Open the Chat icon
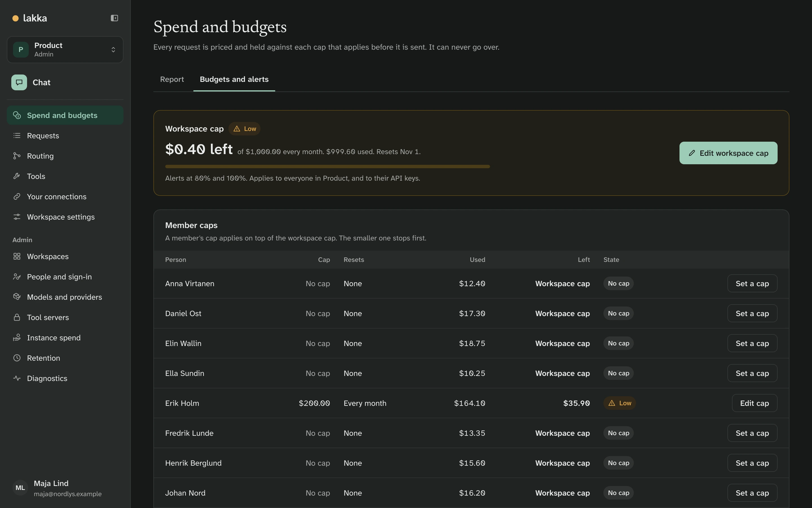The width and height of the screenshot is (812, 508). (19, 82)
